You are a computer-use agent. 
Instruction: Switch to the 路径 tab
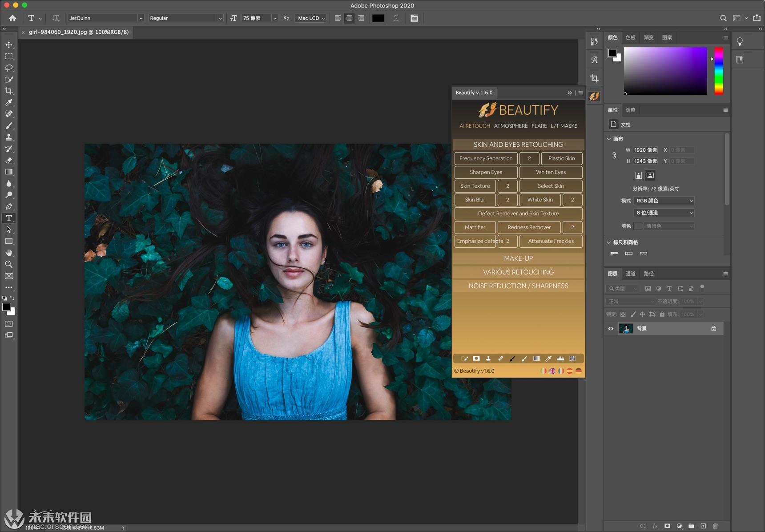pyautogui.click(x=649, y=274)
